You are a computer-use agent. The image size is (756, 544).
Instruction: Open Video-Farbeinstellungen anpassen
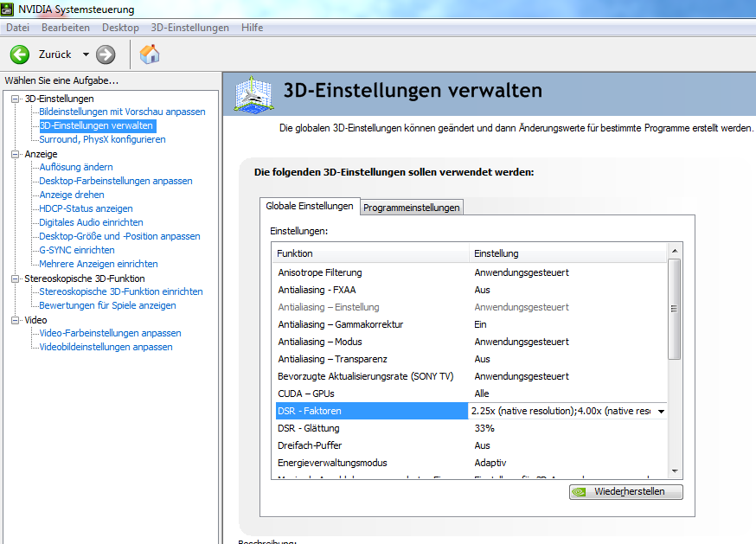click(110, 333)
